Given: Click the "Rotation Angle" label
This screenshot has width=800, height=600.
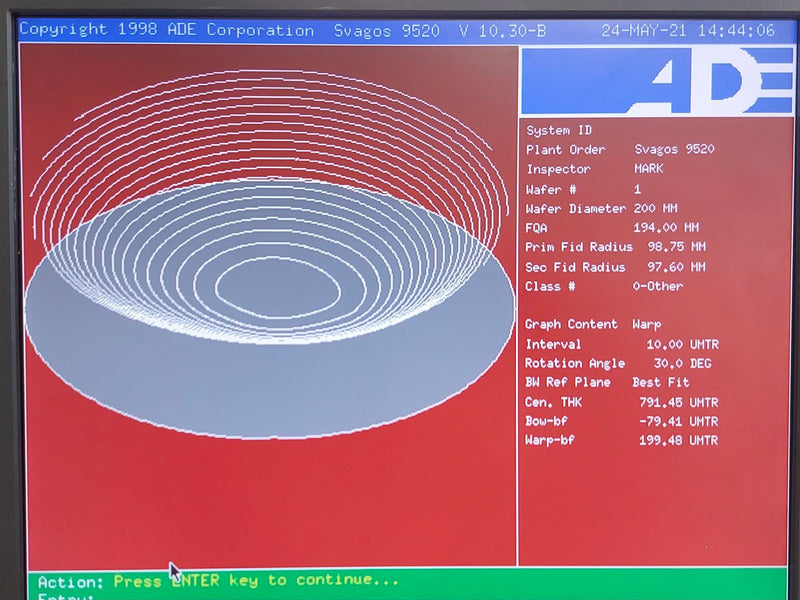Looking at the screenshot, I should coord(575,363).
